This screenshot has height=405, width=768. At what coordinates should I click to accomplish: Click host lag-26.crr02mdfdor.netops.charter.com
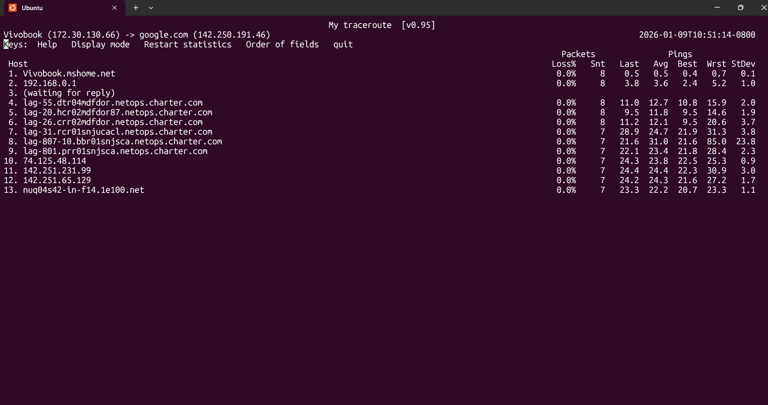(113, 122)
